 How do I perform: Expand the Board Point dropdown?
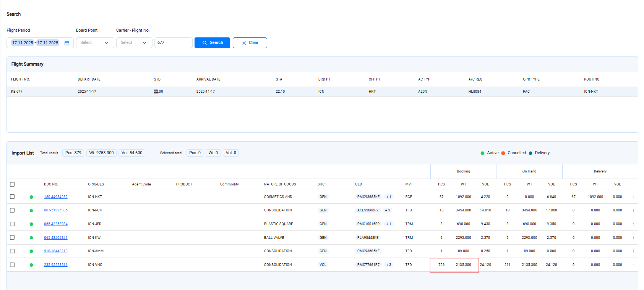click(x=95, y=43)
